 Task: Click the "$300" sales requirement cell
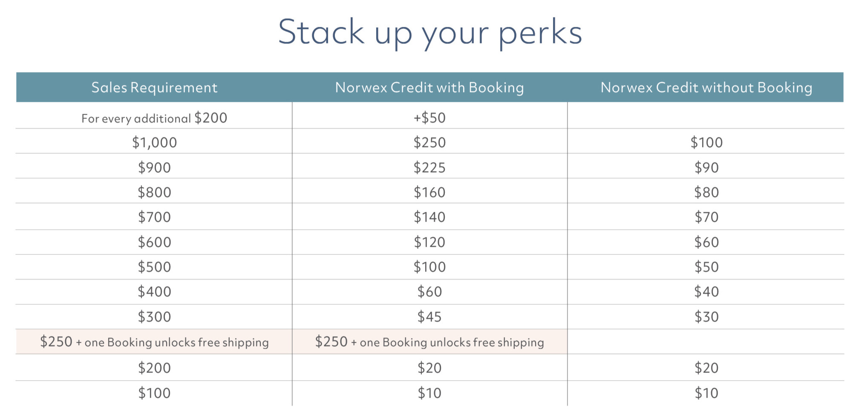click(x=154, y=317)
